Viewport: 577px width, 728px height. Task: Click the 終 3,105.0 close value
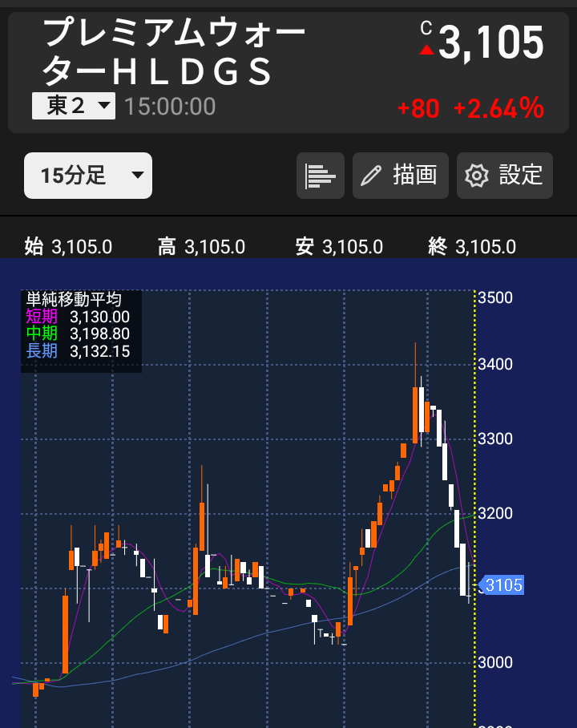click(472, 246)
